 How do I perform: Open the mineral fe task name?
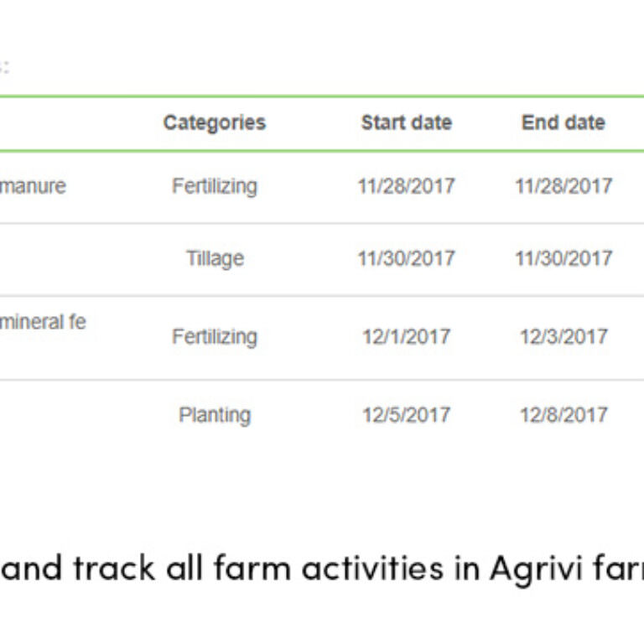(43, 322)
